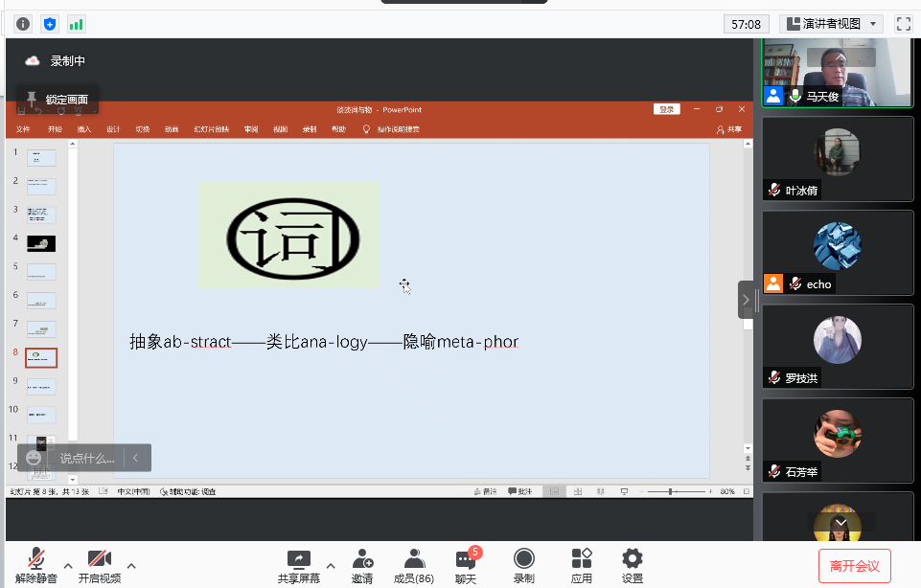
Task: Toggle full screen mode
Action: point(903,24)
